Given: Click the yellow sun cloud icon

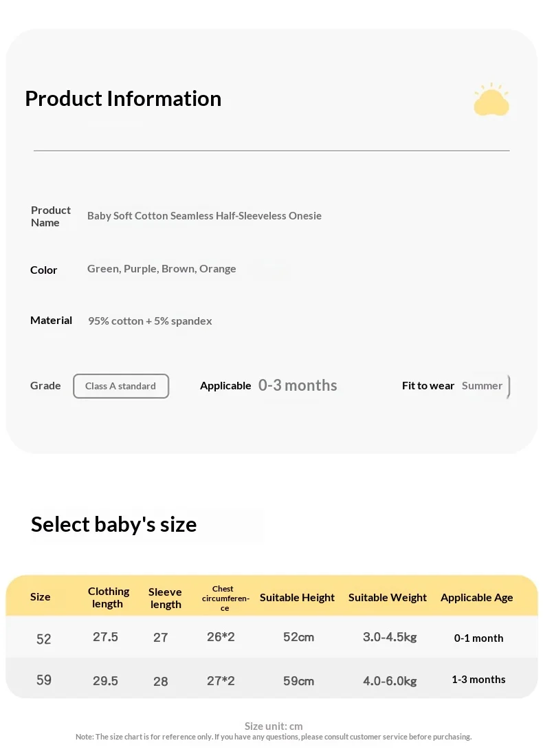Looking at the screenshot, I should click(491, 99).
